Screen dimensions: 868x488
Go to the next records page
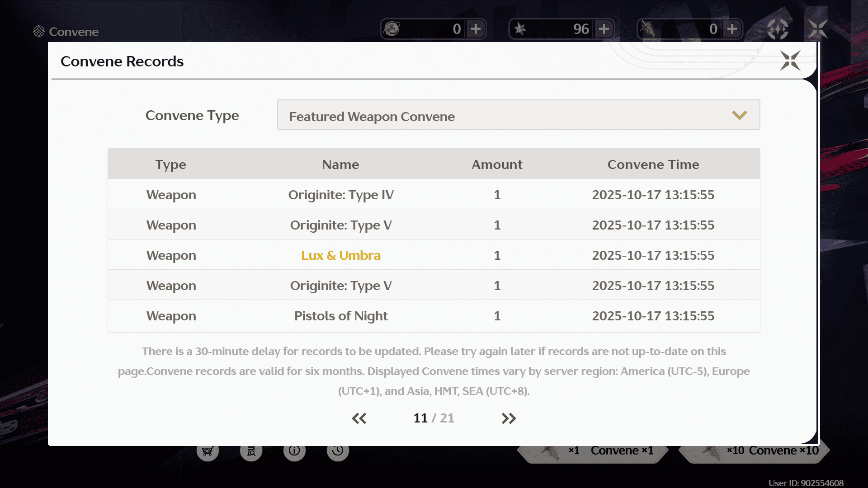point(509,418)
